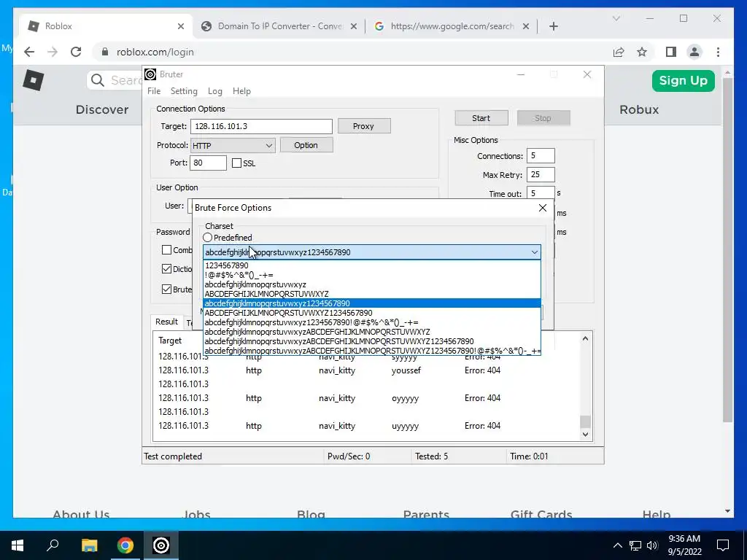Image resolution: width=747 pixels, height=560 pixels.
Task: Click the green Sign Up button
Action: pos(683,80)
